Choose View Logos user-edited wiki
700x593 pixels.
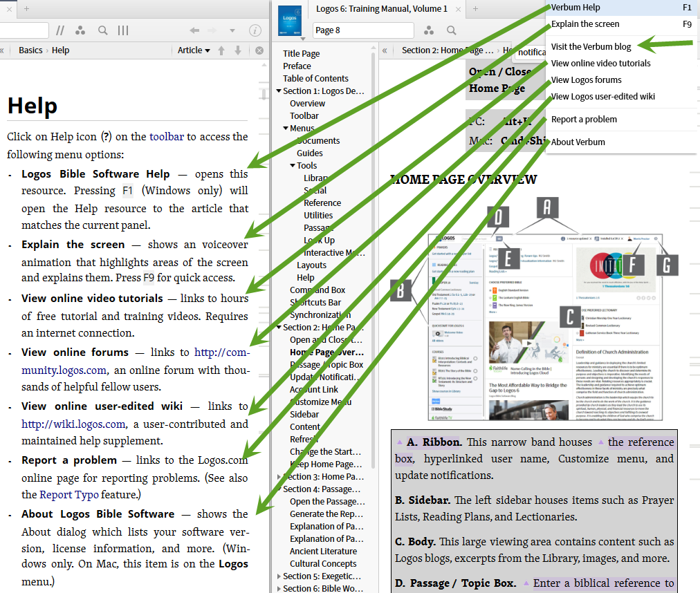(x=602, y=96)
